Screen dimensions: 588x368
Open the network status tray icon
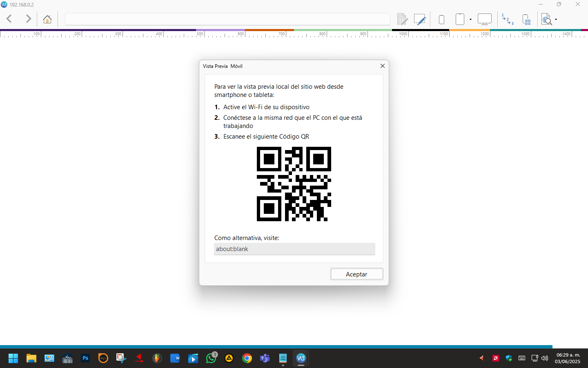[x=535, y=358]
